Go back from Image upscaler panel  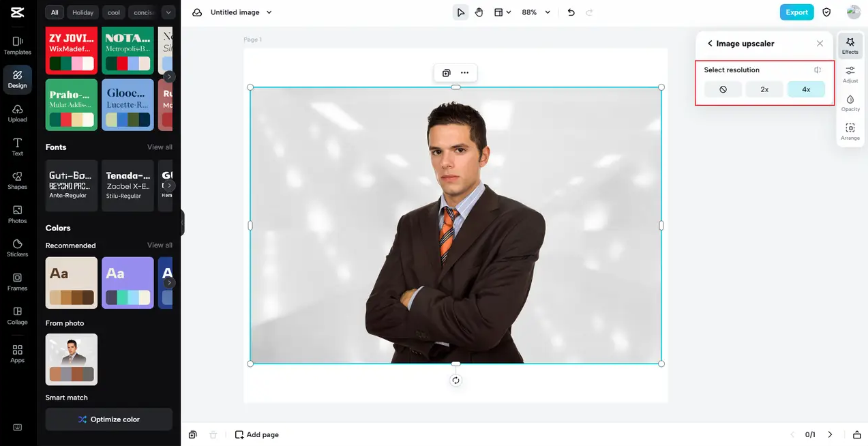[x=710, y=43]
